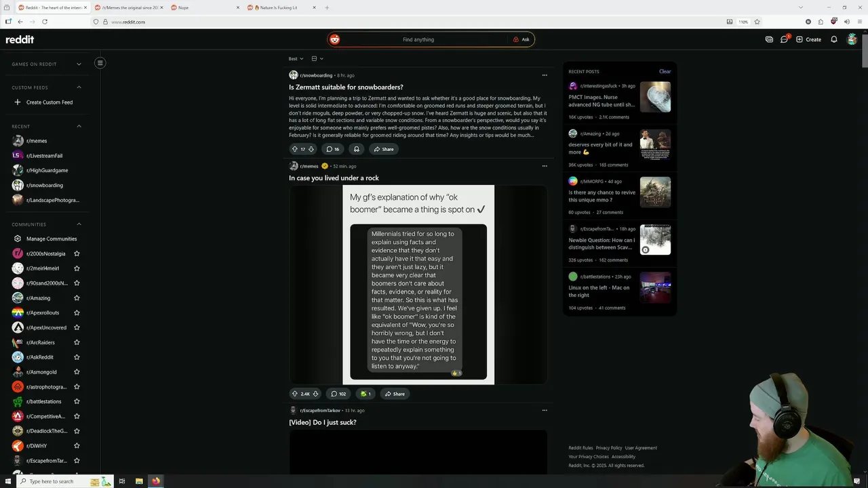Switch to the 'Nature Is Fucking Lit' tab
The width and height of the screenshot is (868, 488).
point(281,7)
